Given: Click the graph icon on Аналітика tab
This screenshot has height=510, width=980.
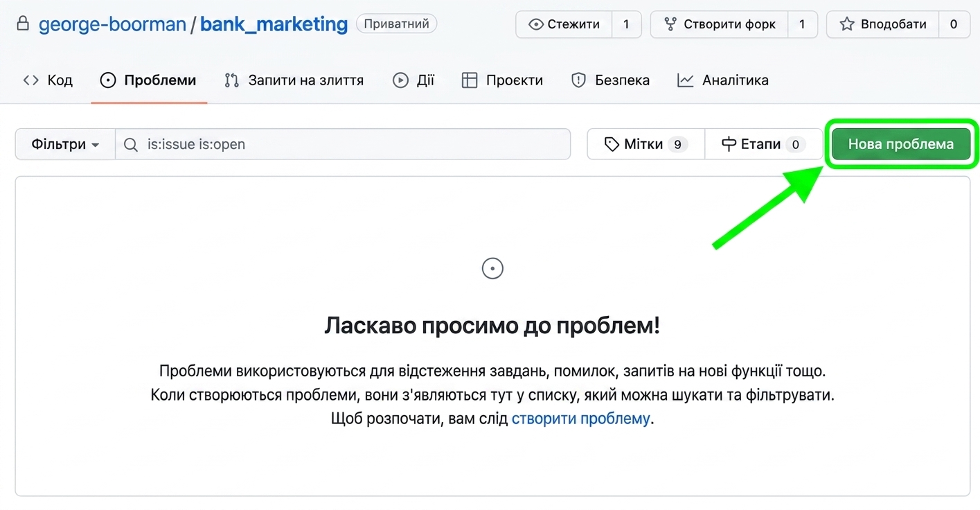Looking at the screenshot, I should pos(686,80).
